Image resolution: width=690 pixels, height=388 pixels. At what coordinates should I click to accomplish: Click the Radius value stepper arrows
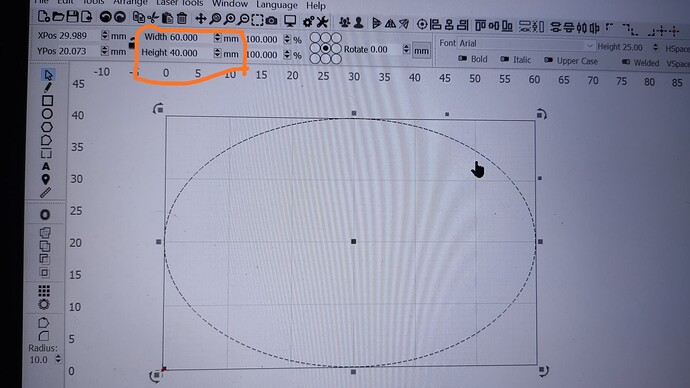pos(58,359)
